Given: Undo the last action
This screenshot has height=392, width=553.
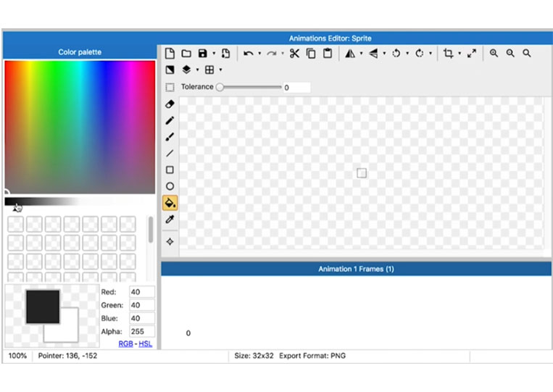Looking at the screenshot, I should [x=249, y=54].
